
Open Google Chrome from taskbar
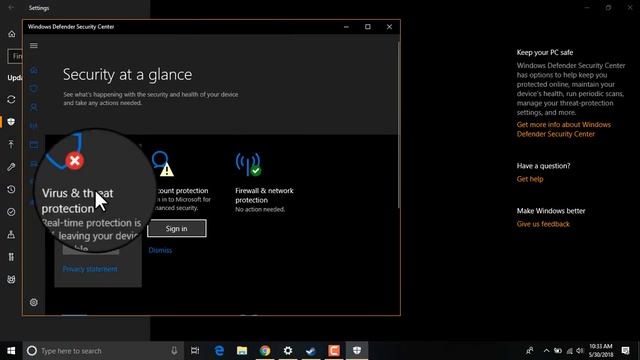(x=265, y=351)
